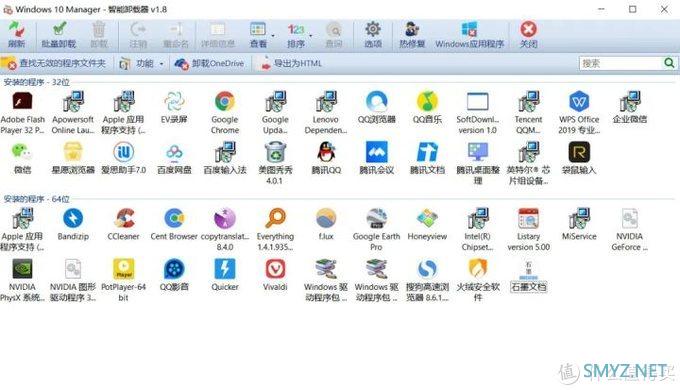Select the Quicker program icon

[225, 269]
